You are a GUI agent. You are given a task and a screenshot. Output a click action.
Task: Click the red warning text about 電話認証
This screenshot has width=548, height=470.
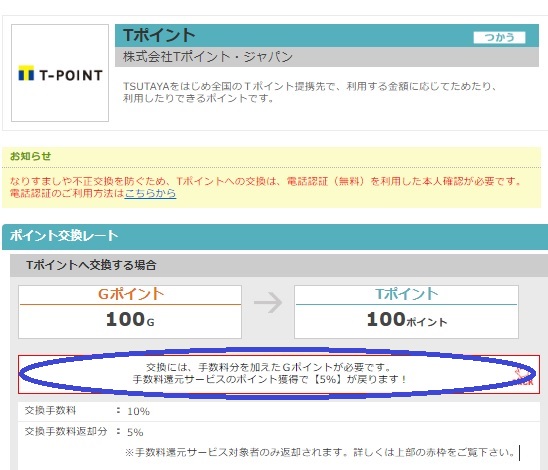coord(266,187)
